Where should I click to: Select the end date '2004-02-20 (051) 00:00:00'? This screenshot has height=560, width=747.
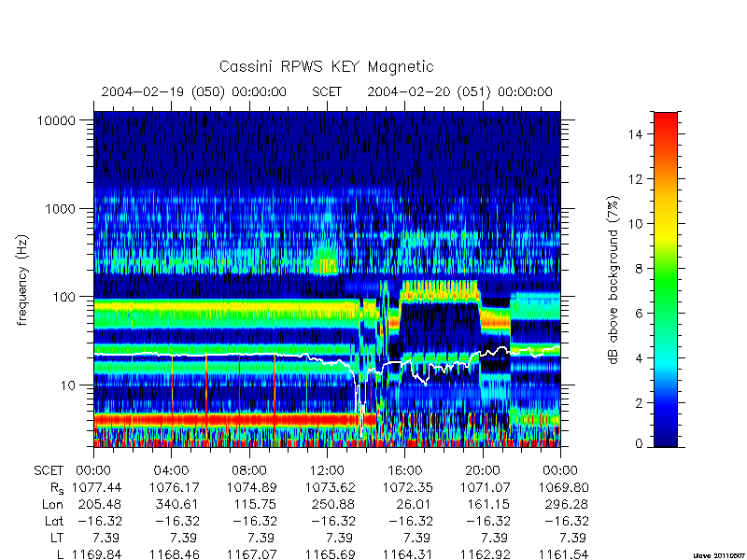pyautogui.click(x=459, y=91)
